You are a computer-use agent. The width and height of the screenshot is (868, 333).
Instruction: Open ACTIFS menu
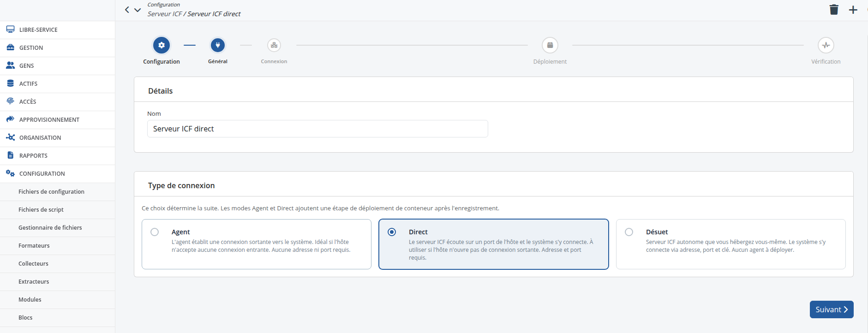click(58, 84)
